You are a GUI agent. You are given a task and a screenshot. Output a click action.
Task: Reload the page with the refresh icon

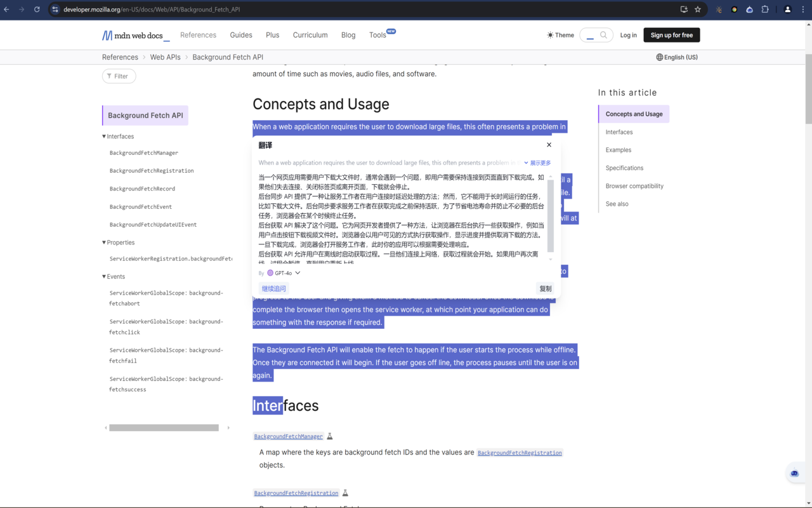point(37,10)
